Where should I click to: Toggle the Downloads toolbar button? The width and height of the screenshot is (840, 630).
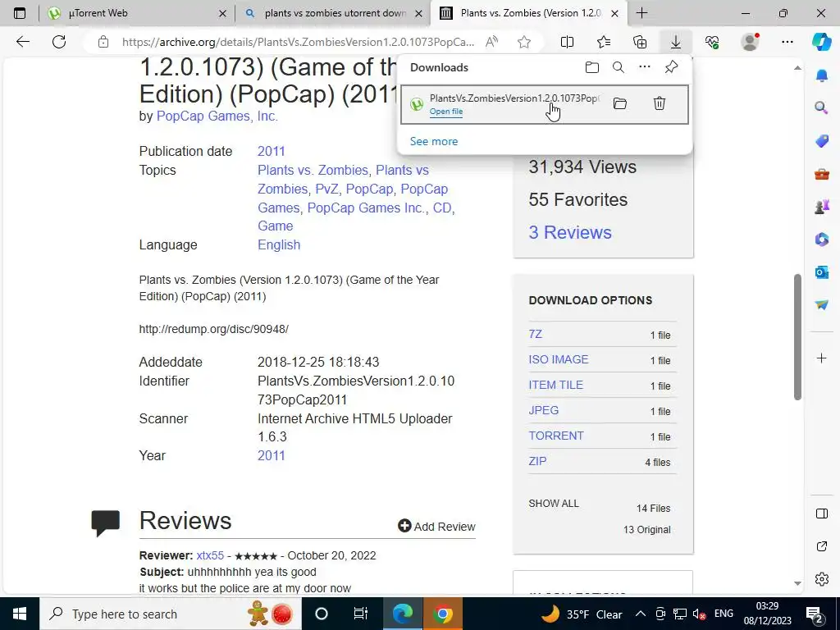676,42
